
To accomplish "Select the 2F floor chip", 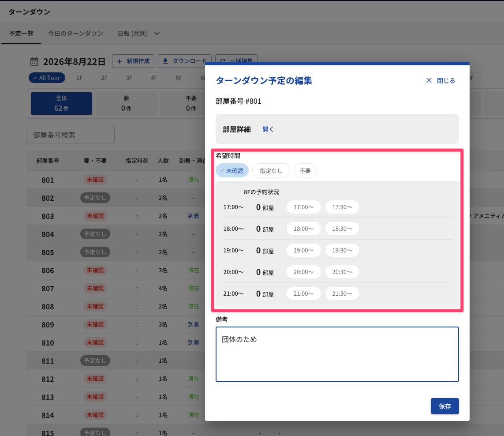I will click(x=104, y=78).
